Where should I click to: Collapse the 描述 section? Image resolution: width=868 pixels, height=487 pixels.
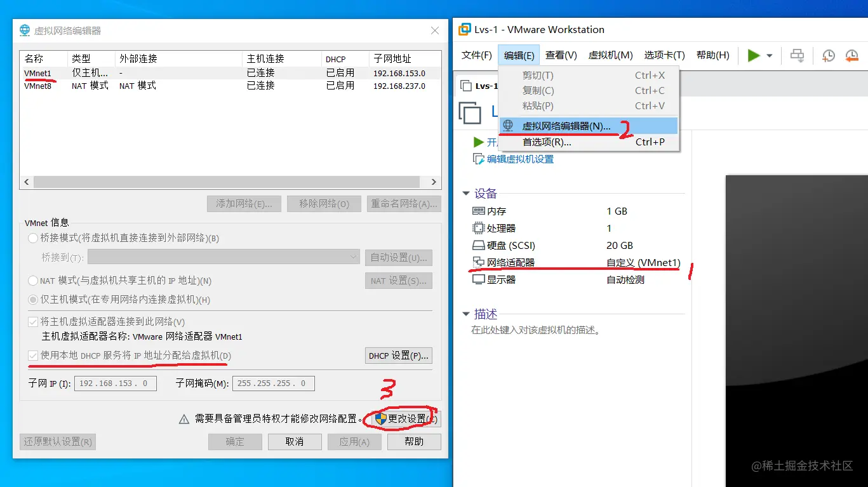coord(466,314)
